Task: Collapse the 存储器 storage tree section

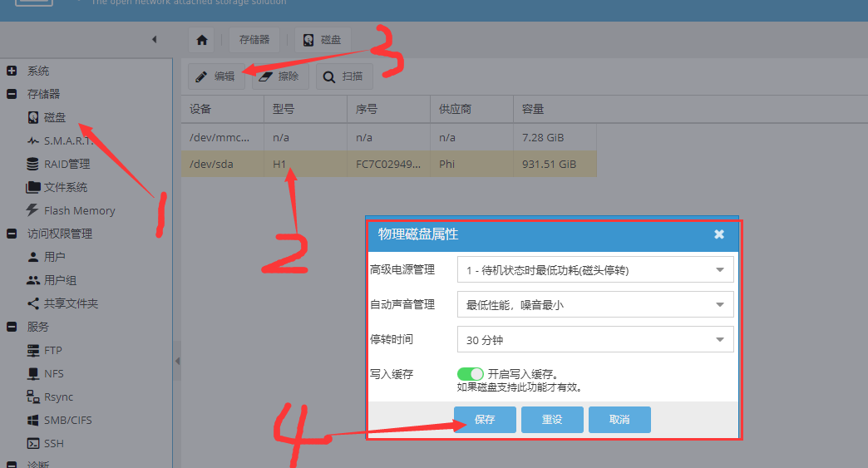Action: tap(12, 94)
